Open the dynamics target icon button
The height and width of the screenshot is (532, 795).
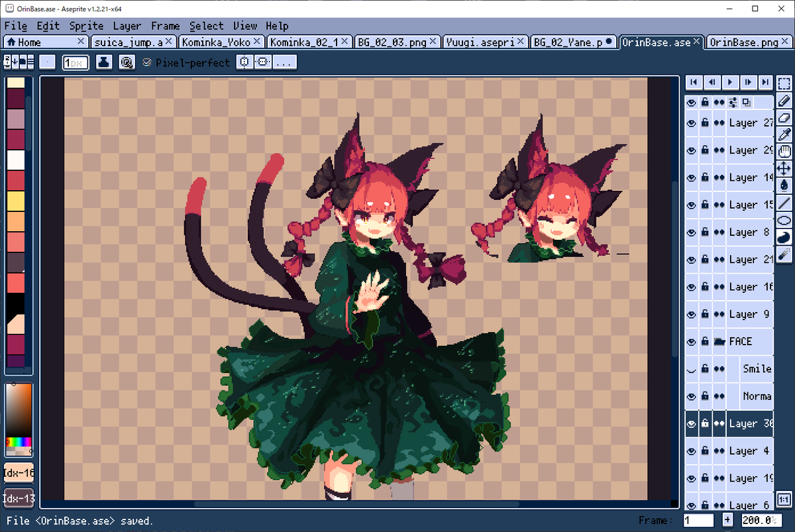[x=127, y=62]
